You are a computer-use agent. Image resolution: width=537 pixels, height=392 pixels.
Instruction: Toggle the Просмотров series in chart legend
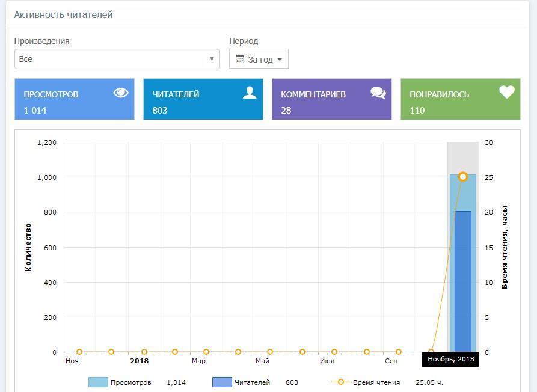130,382
